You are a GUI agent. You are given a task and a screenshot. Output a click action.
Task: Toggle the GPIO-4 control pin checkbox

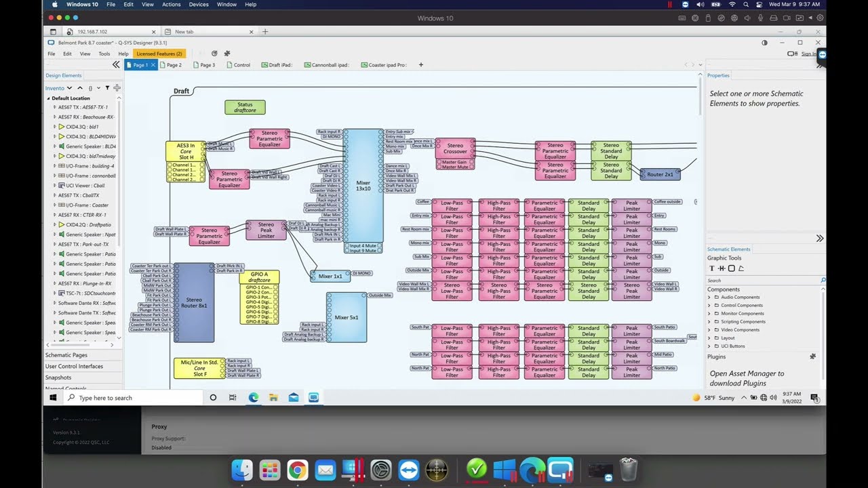coord(276,302)
